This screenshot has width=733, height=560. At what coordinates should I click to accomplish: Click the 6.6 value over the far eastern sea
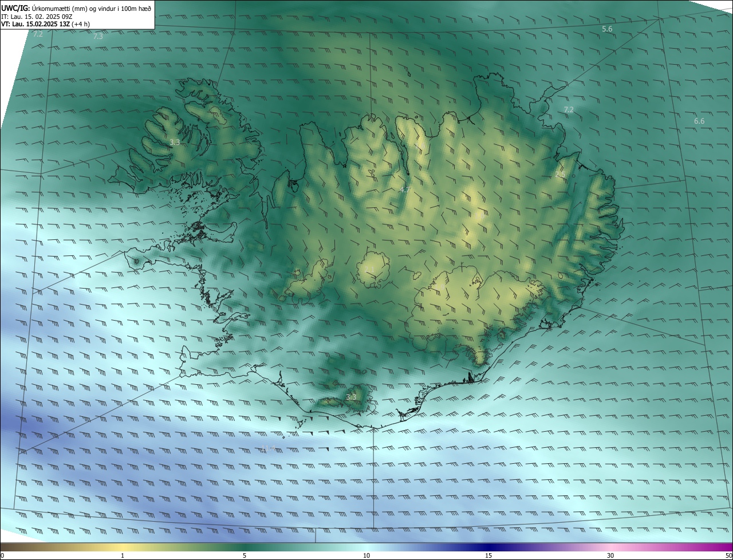tap(699, 121)
